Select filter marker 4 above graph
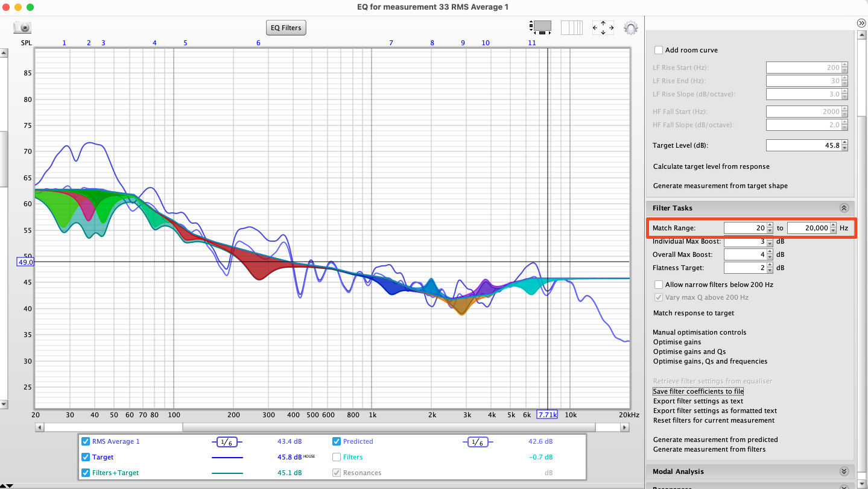 [x=154, y=43]
